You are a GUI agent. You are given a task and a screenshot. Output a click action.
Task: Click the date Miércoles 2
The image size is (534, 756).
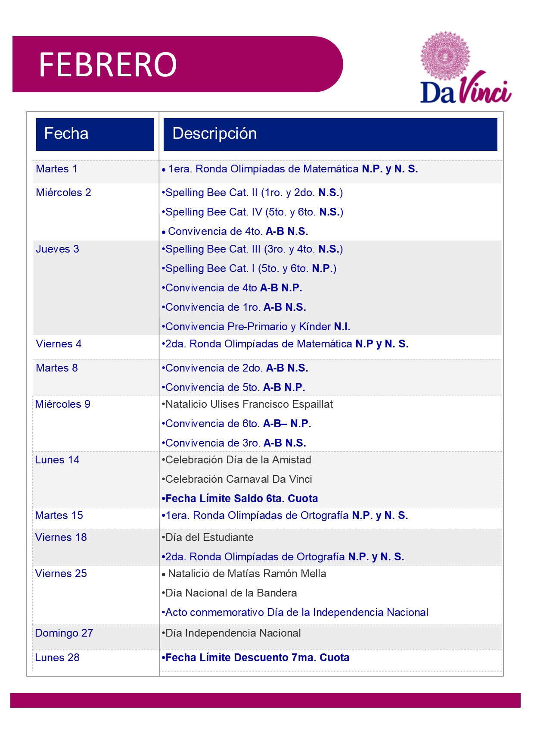tap(63, 193)
